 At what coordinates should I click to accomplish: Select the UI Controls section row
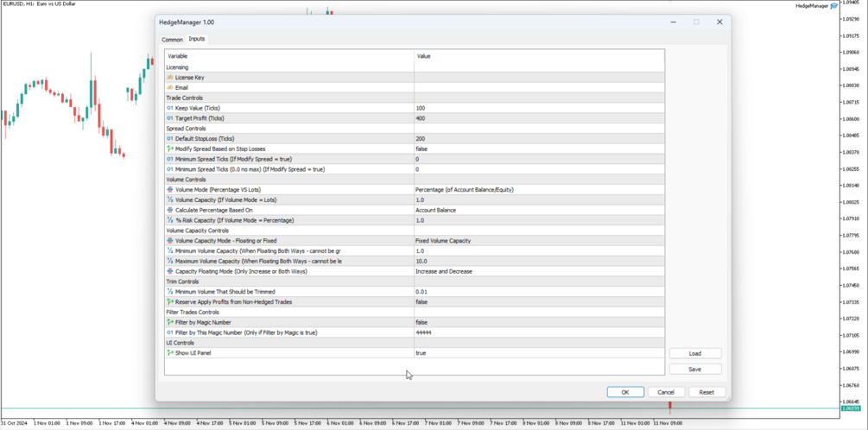[x=415, y=343]
